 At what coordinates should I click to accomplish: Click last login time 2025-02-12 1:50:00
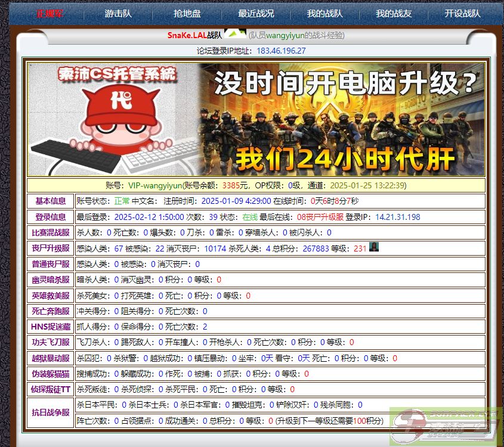149,217
